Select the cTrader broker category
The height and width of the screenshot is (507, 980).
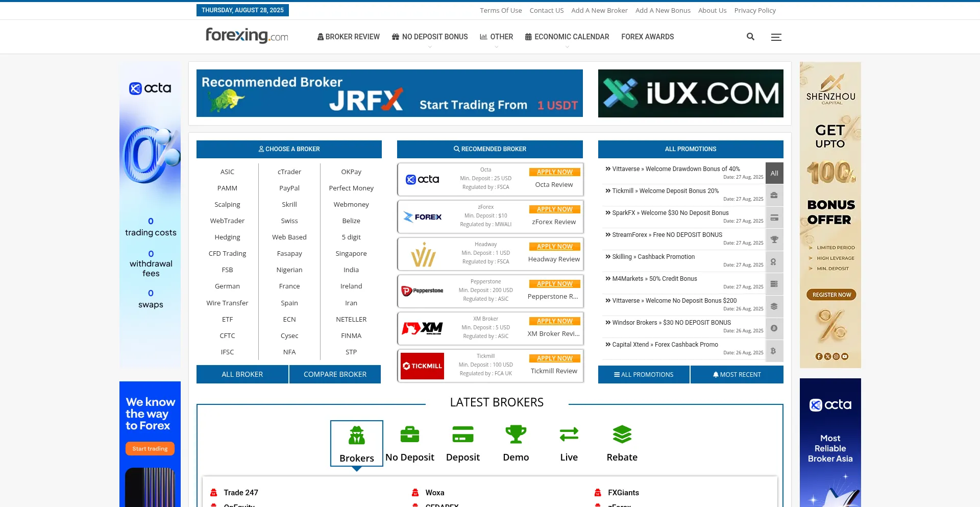pyautogui.click(x=289, y=172)
